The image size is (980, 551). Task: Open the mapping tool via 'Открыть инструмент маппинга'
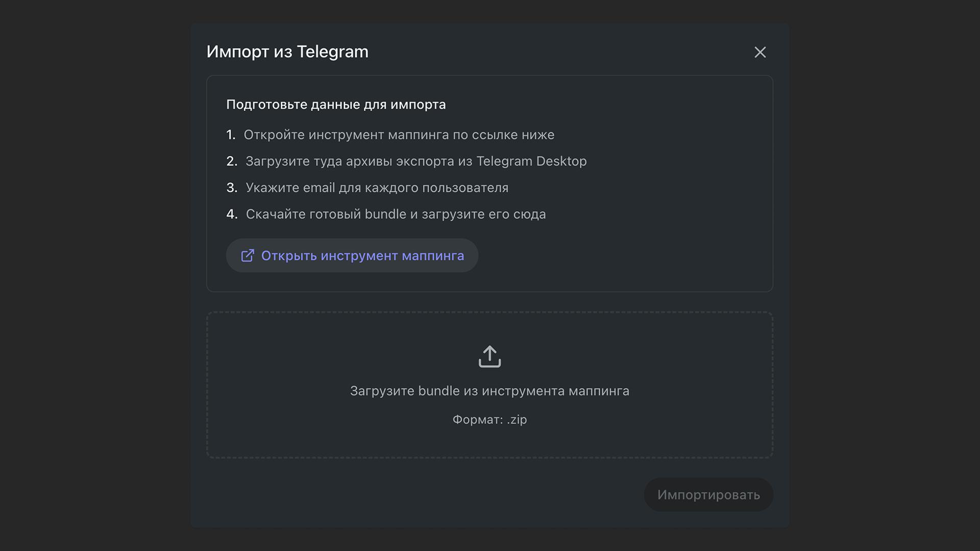coord(352,256)
